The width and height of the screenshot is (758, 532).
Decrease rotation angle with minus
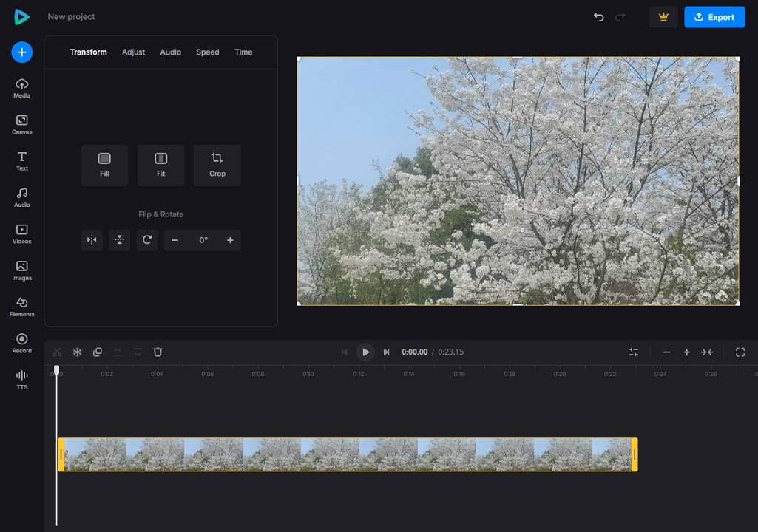pyautogui.click(x=175, y=240)
